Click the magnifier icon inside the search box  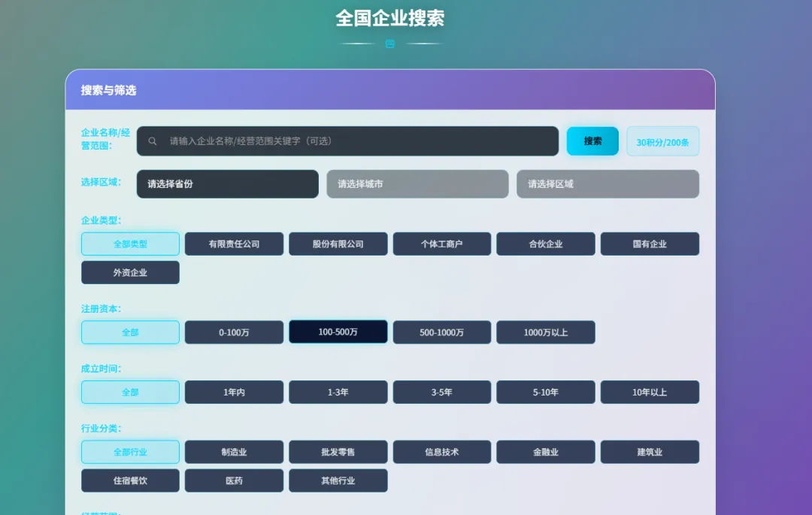click(153, 141)
